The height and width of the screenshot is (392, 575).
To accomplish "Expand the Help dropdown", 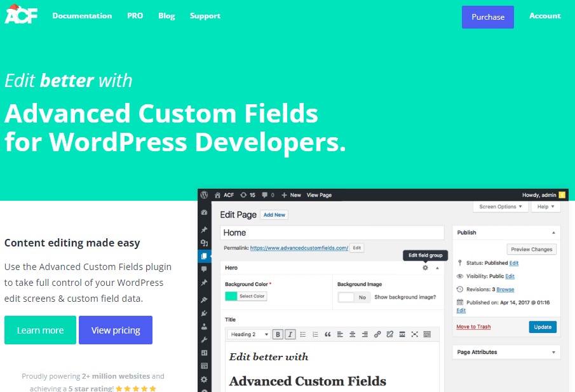I will [546, 206].
